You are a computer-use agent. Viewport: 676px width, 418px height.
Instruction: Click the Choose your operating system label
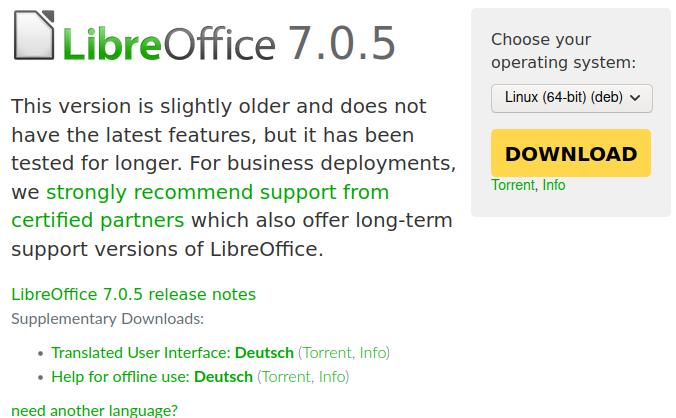coord(563,51)
